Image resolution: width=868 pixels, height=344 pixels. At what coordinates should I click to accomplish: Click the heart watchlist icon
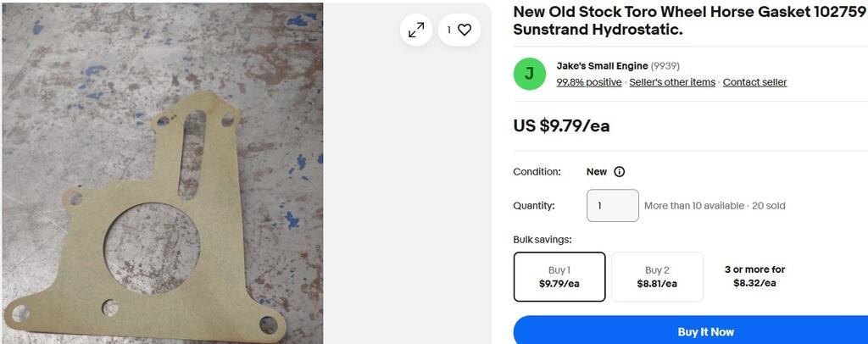coord(465,31)
